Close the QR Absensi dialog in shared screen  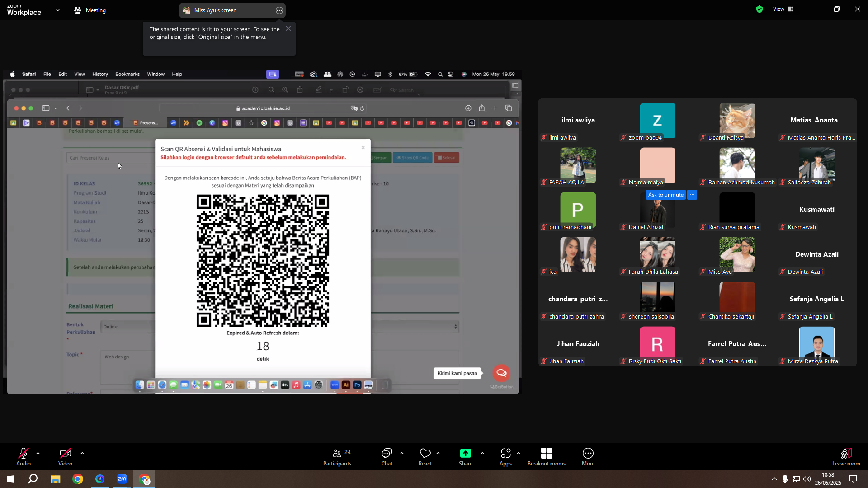(x=363, y=148)
